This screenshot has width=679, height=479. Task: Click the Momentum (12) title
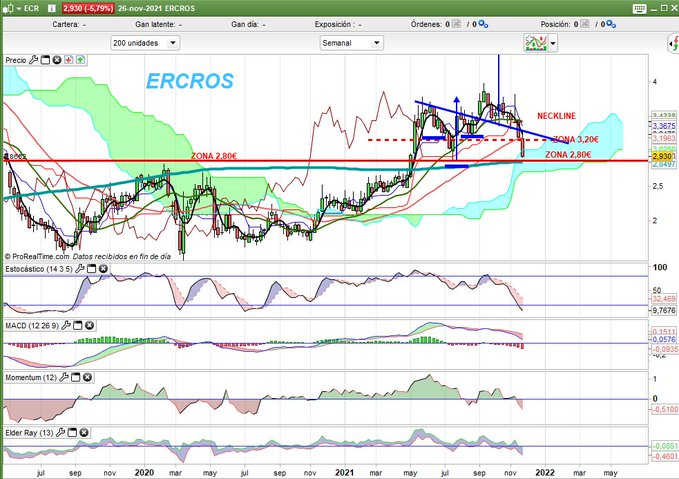coord(31,377)
